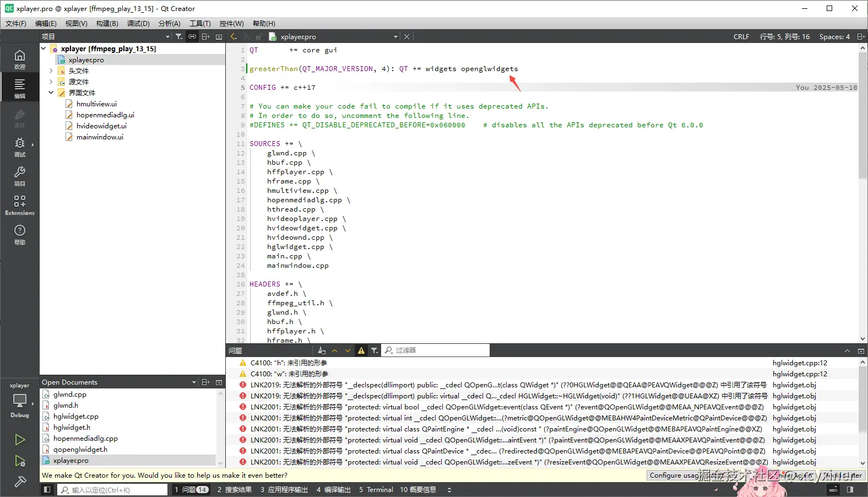The width and height of the screenshot is (868, 497).
Task: Collapse the 界面文件 forms folder
Action: coord(51,93)
